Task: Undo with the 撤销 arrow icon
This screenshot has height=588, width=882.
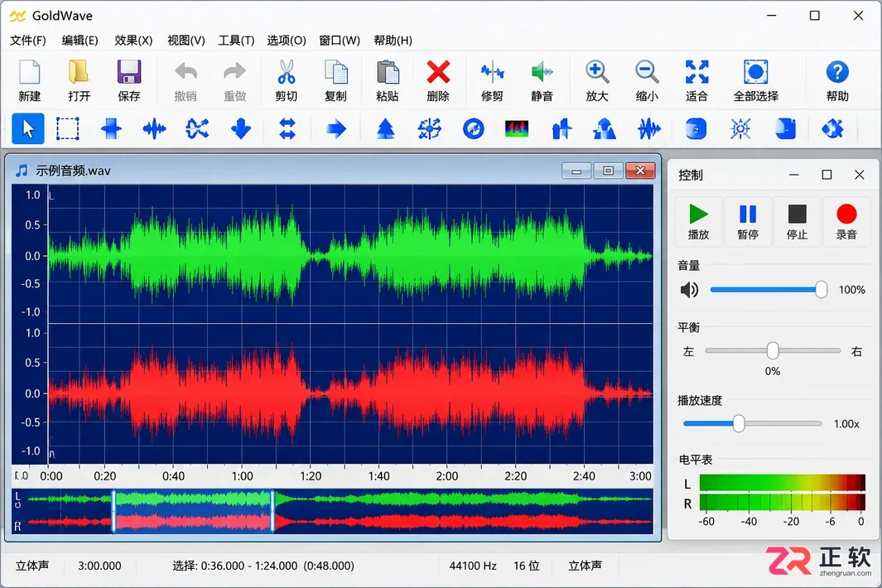Action: 186,72
